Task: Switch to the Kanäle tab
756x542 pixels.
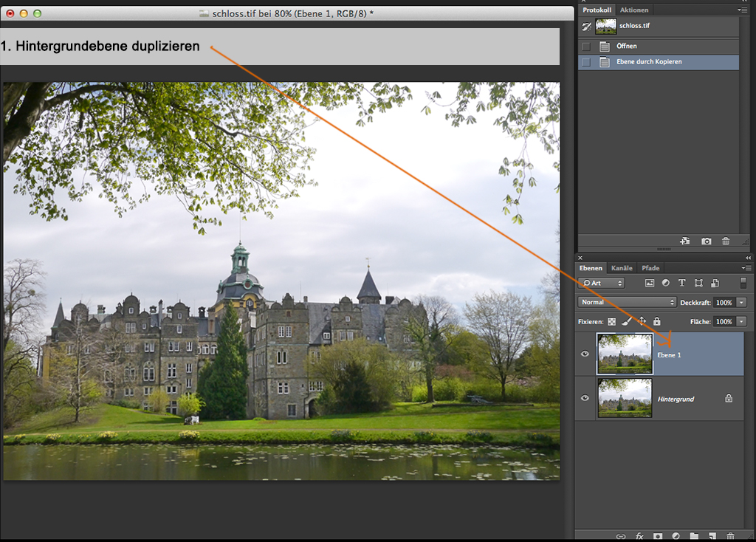Action: click(622, 268)
